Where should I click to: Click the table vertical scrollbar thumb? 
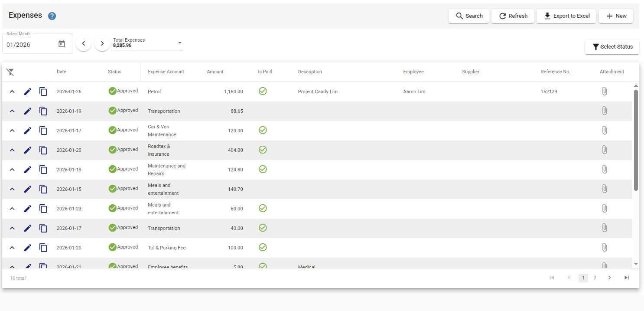pyautogui.click(x=636, y=140)
